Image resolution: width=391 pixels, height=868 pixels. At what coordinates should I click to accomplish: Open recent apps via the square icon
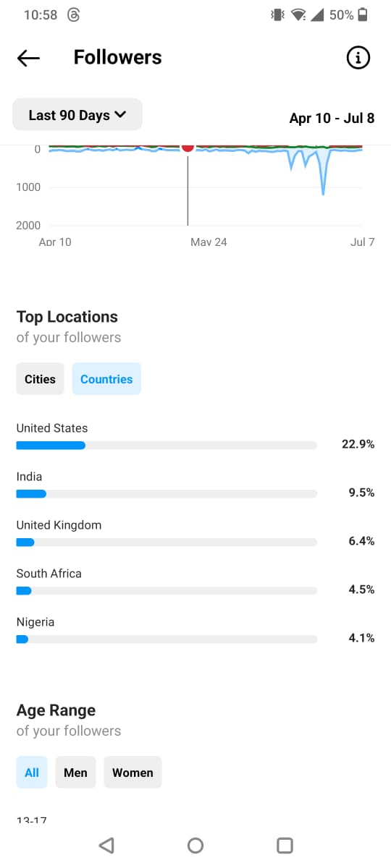[285, 845]
